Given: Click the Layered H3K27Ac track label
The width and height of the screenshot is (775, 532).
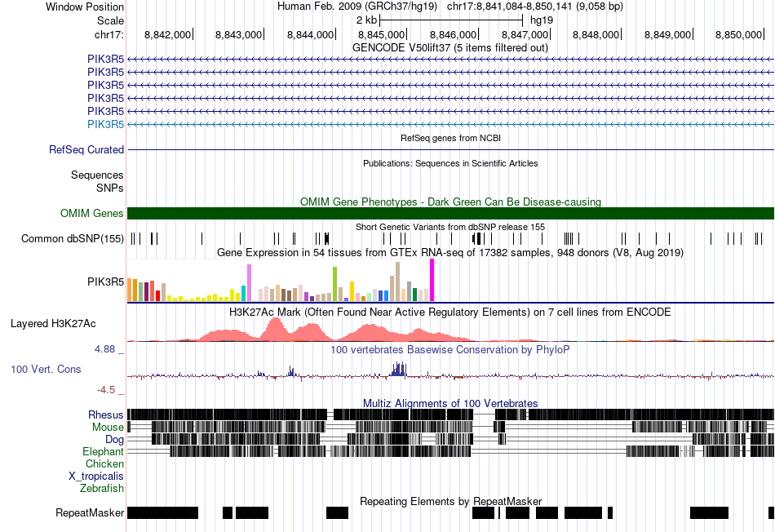Looking at the screenshot, I should pos(53,323).
